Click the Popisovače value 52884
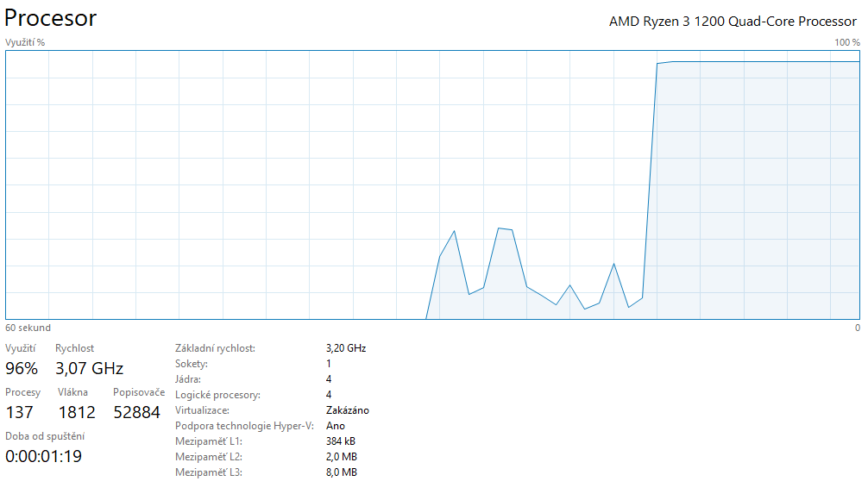 [x=136, y=412]
